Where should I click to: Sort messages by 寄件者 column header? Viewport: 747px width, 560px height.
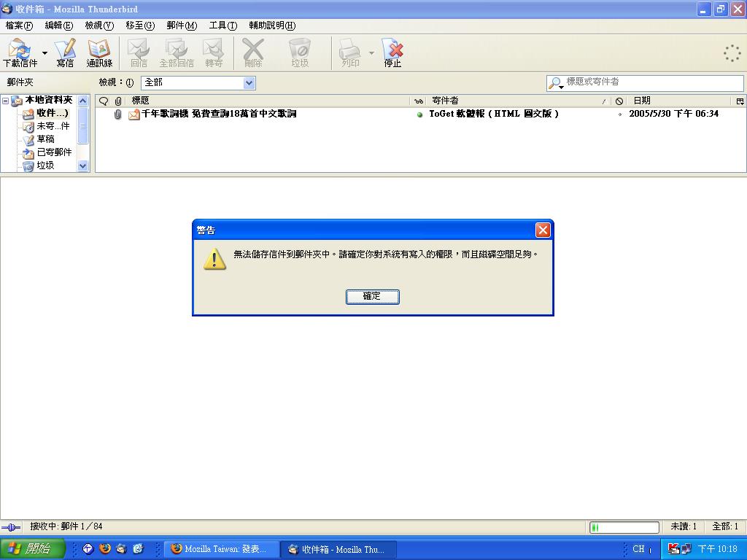point(519,101)
